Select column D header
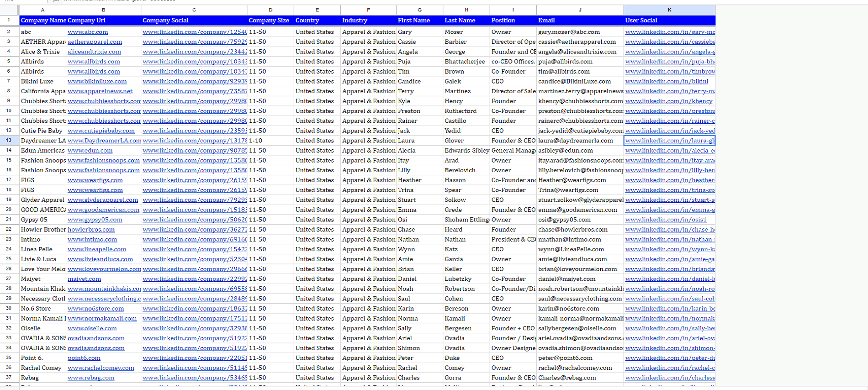 click(x=270, y=10)
